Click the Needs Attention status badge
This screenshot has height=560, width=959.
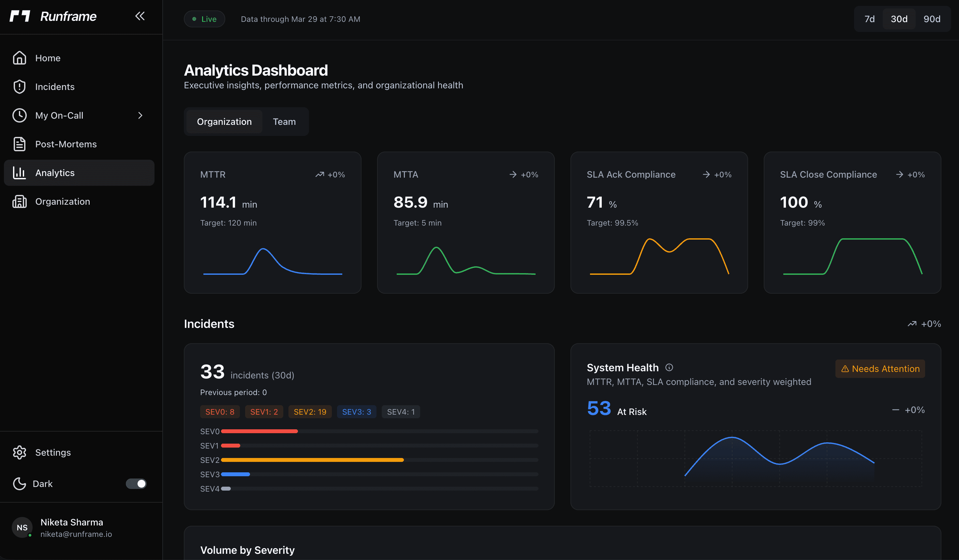(880, 369)
